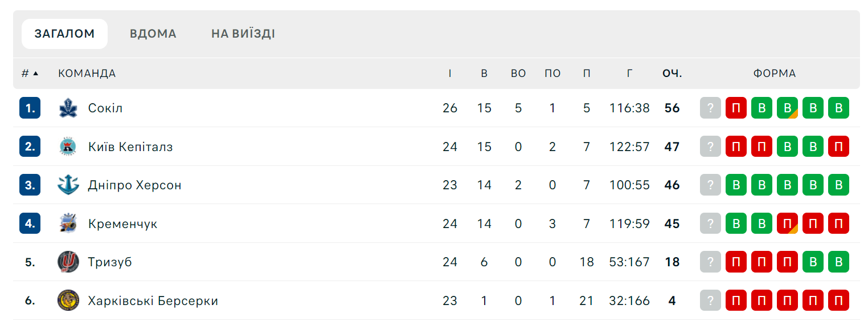Screen dimensions: 868x321
Task: Click the blue position badge number 2
Action: [30, 147]
